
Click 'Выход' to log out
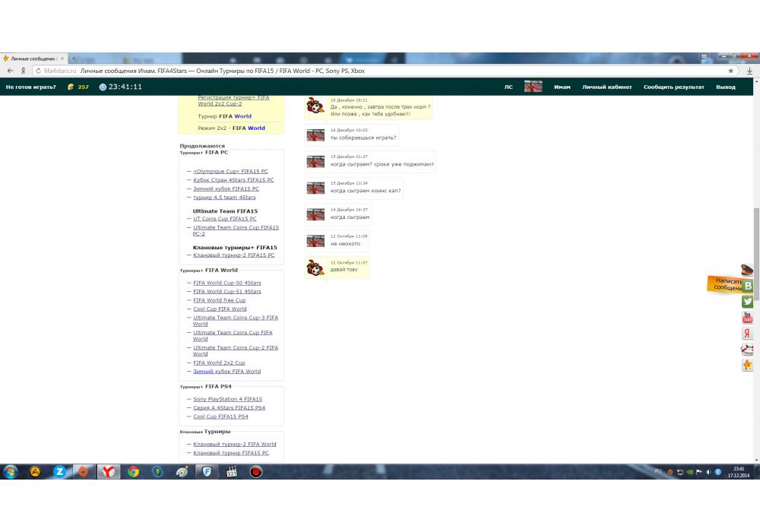point(725,87)
